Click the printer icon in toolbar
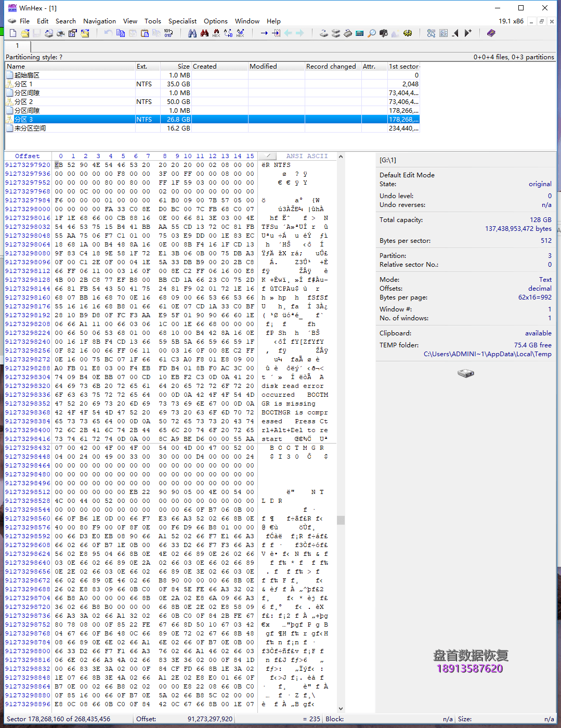Image resolution: width=561 pixels, height=728 pixels. tap(61, 33)
